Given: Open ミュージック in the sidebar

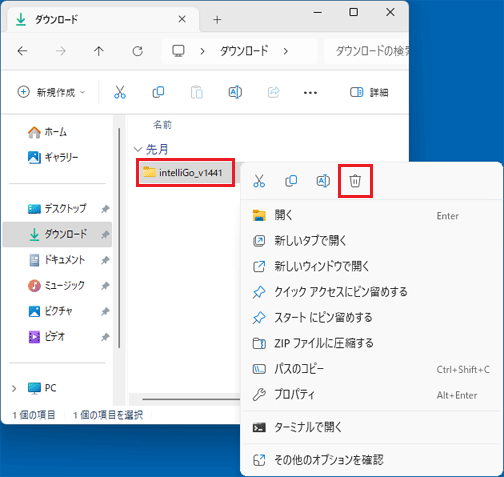Looking at the screenshot, I should pos(56,286).
